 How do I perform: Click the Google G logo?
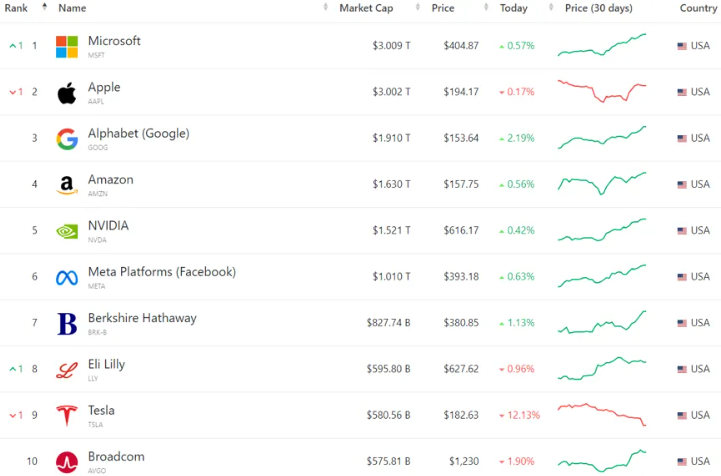point(67,139)
